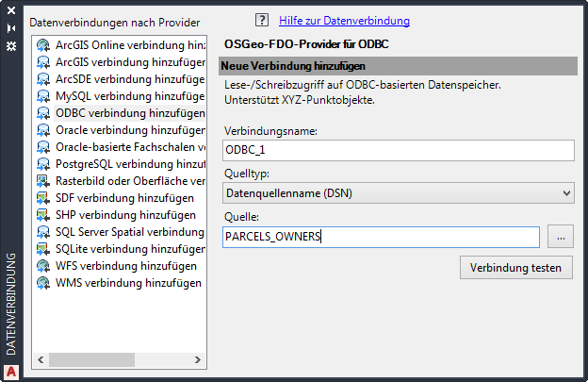Close the Datenverbindung palette
The image size is (588, 382).
click(x=11, y=10)
